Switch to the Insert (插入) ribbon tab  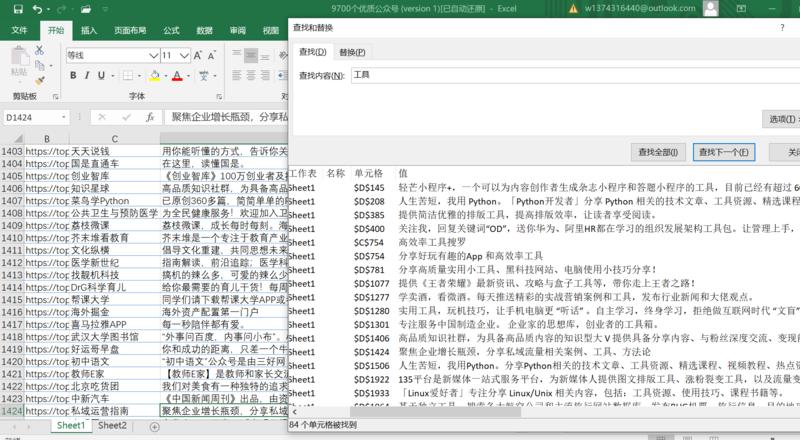[x=88, y=30]
